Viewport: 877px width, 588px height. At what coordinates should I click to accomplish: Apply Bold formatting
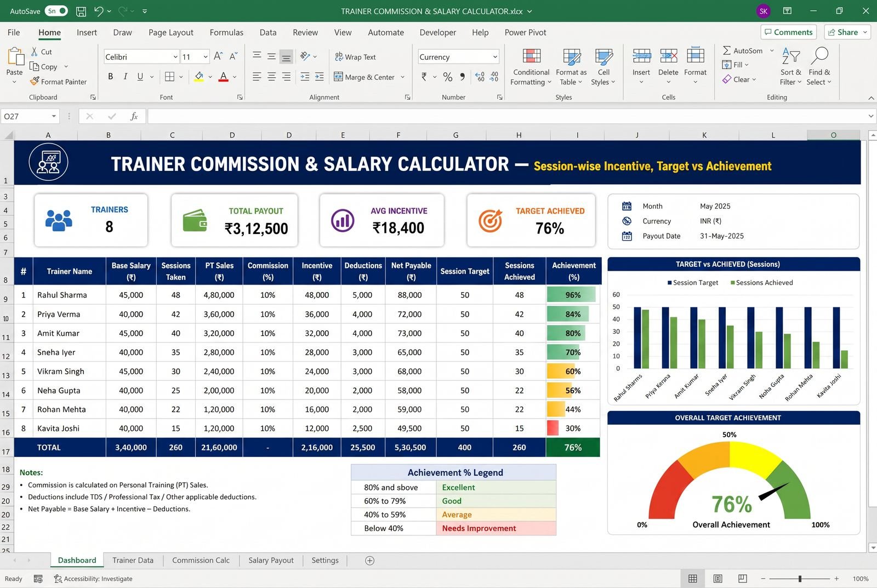click(x=111, y=77)
